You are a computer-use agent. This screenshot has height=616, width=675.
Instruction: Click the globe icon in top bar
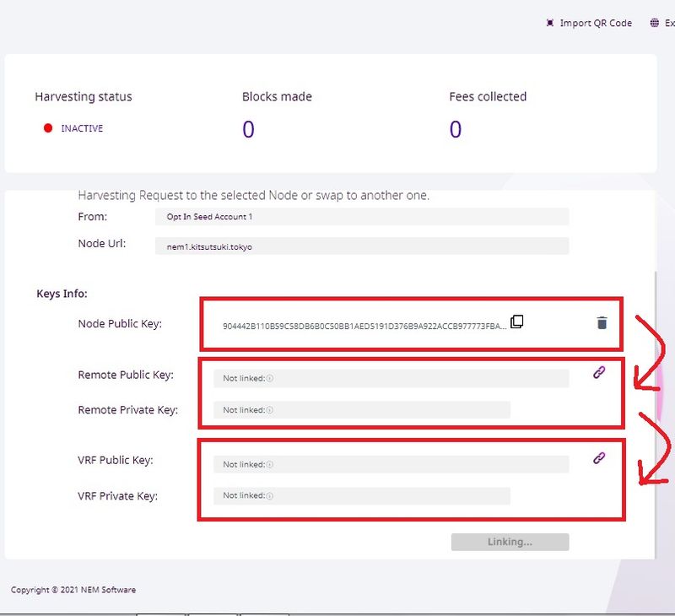[654, 23]
